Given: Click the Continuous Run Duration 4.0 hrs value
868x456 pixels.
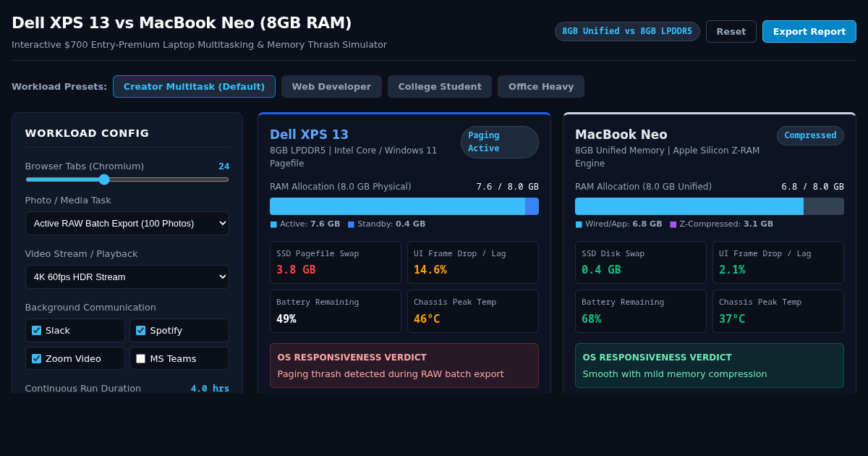Looking at the screenshot, I should [210, 389].
